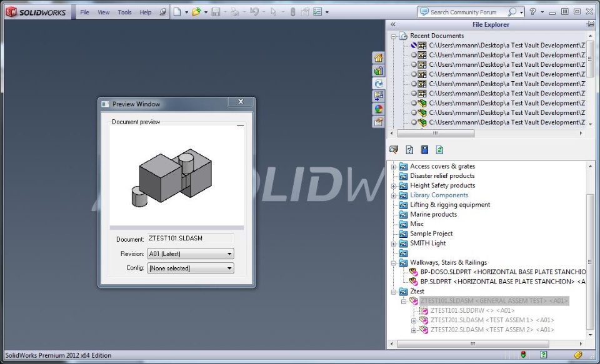This screenshot has width=600, height=364.
Task: Click the question mark document icon above the vault tree
Action: coord(409,149)
